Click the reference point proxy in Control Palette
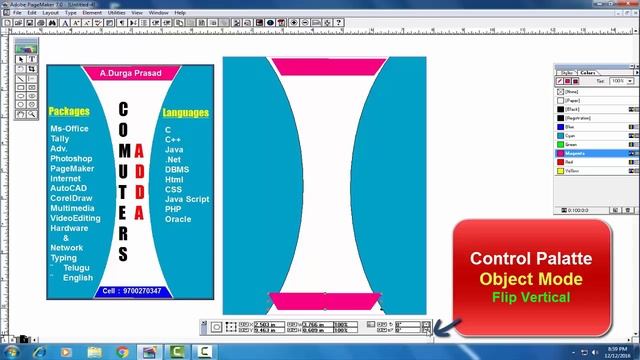The width and height of the screenshot is (640, 360). coord(231,327)
